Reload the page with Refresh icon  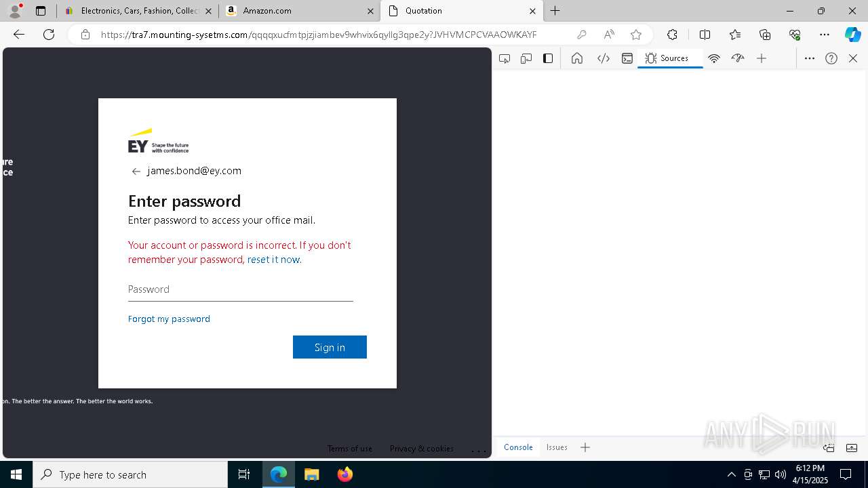pos(49,35)
